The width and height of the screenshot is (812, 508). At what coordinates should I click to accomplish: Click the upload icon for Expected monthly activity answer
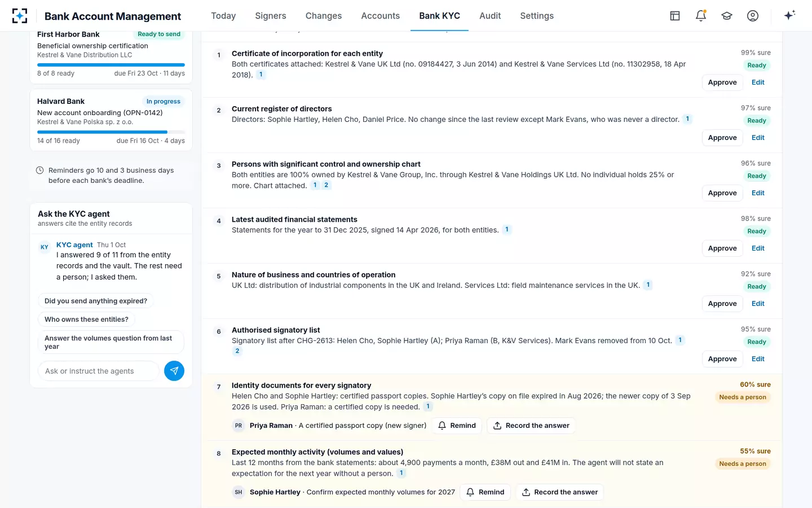pos(526,492)
